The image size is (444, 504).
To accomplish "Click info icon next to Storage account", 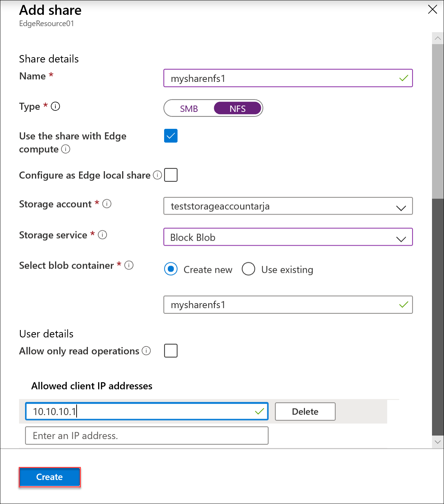I will coord(107,204).
